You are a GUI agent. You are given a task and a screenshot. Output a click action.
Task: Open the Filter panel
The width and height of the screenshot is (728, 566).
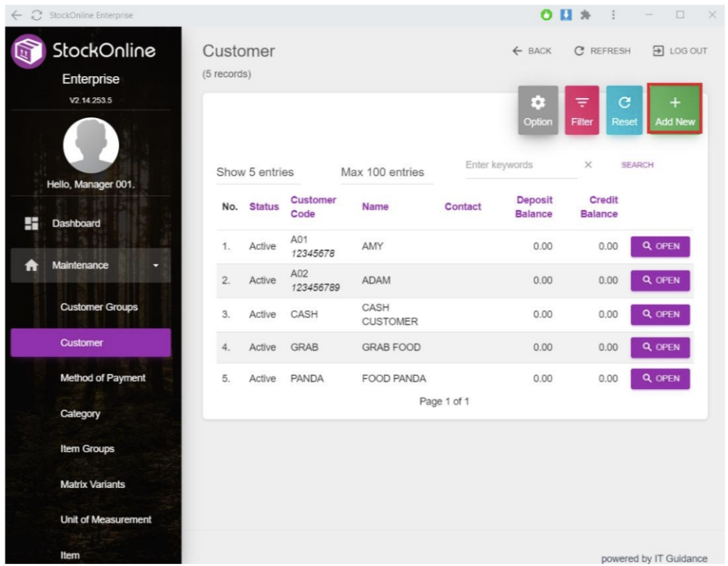(582, 111)
